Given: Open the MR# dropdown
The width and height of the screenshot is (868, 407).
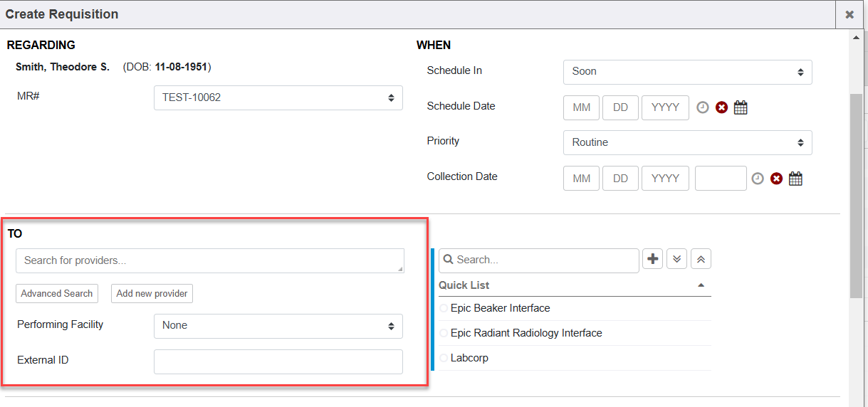Looking at the screenshot, I should pyautogui.click(x=278, y=98).
